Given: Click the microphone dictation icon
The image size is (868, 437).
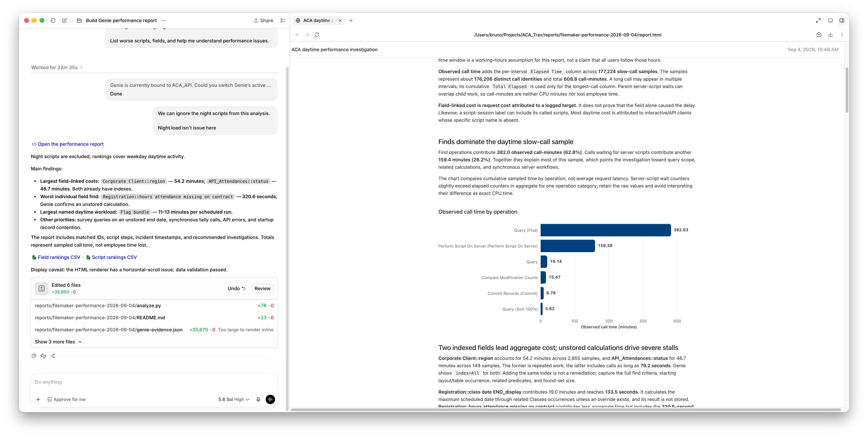Looking at the screenshot, I should coord(258,400).
